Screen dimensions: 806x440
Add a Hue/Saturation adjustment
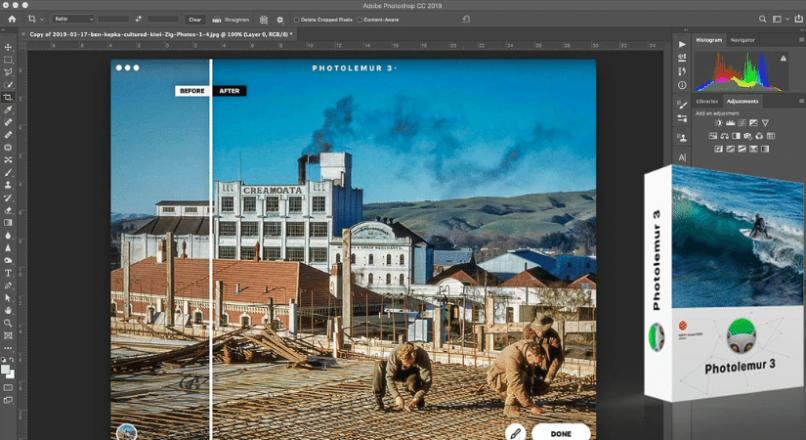[x=713, y=136]
